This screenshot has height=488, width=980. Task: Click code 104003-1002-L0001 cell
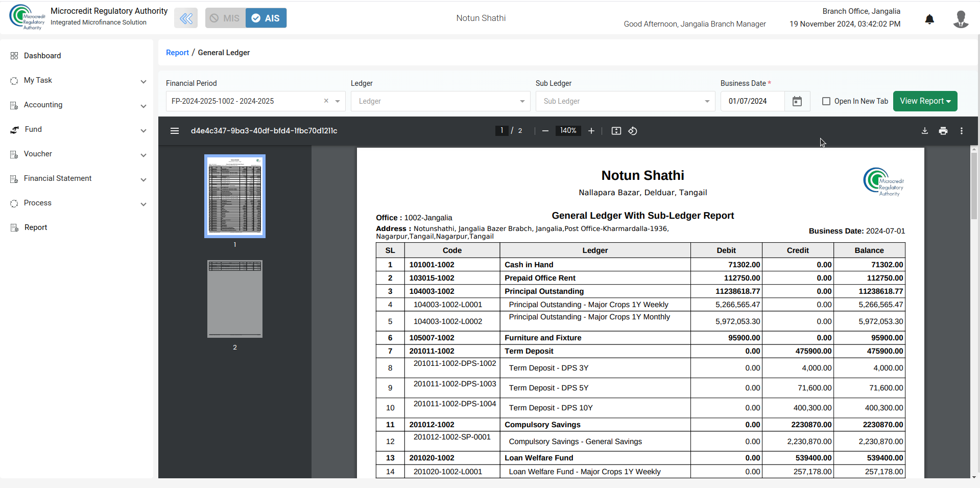click(x=452, y=305)
